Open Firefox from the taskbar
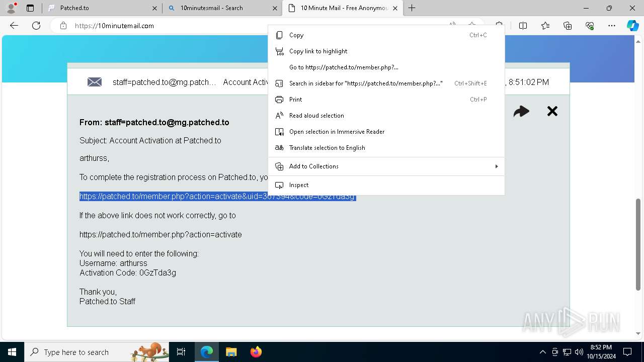644x362 pixels. point(256,352)
